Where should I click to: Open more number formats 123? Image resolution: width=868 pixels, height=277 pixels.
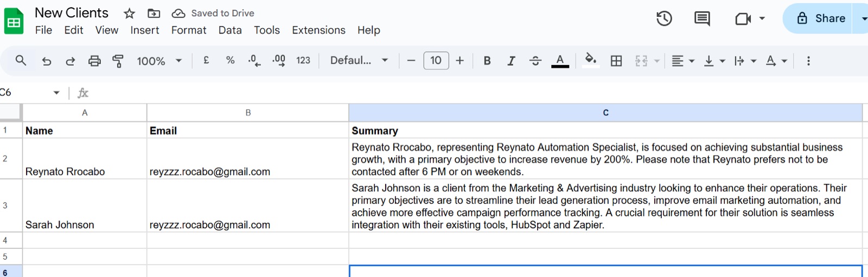click(303, 61)
